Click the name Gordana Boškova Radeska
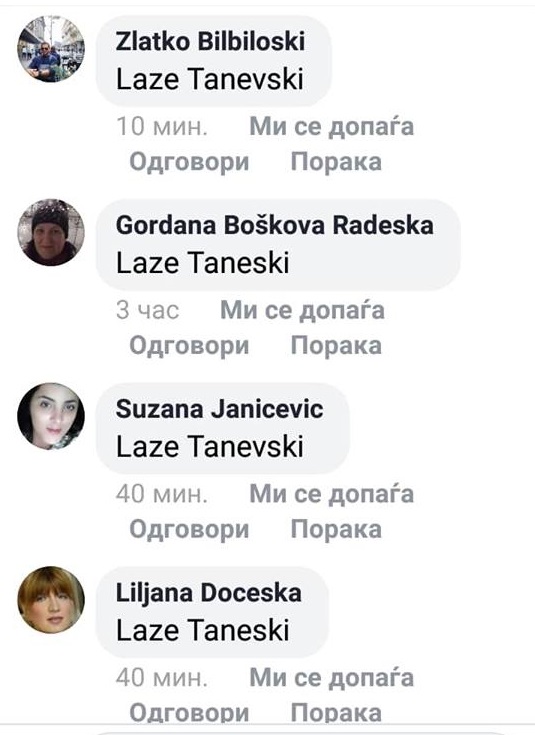Screen dimensions: 535x735 [x=274, y=225]
